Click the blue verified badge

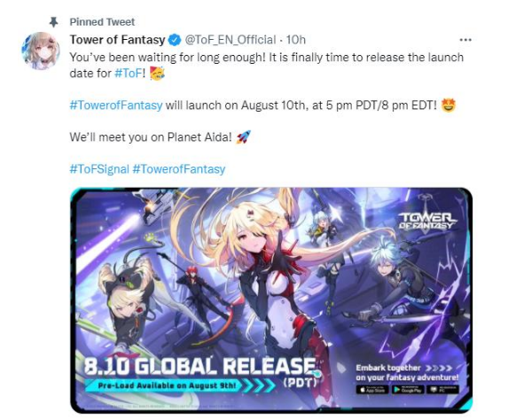[x=176, y=40]
